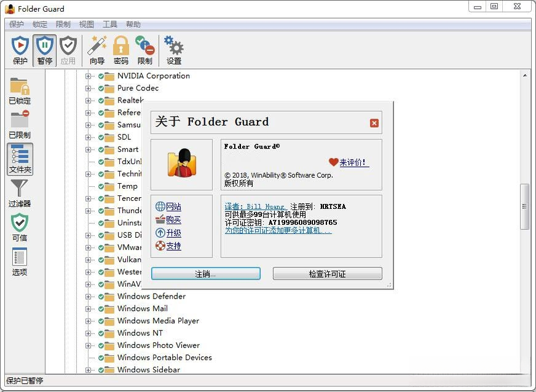This screenshot has height=392, width=536.
Task: Click green status mark of Windows Mail
Action: coord(101,309)
